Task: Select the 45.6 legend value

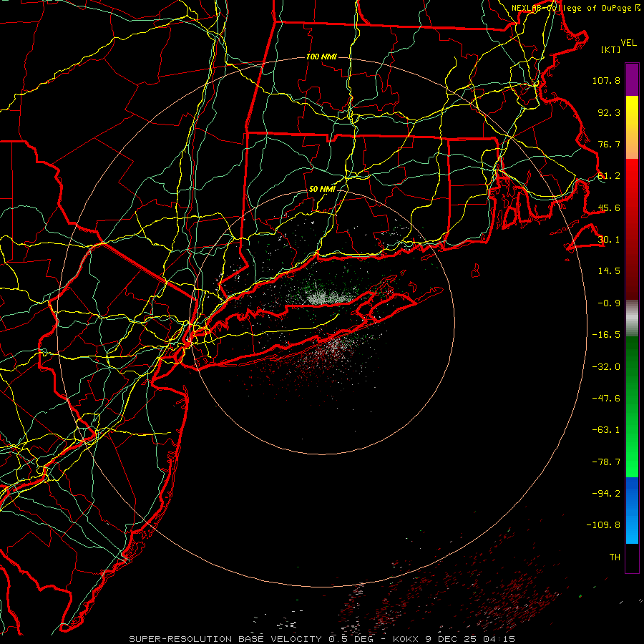Action: 609,208
